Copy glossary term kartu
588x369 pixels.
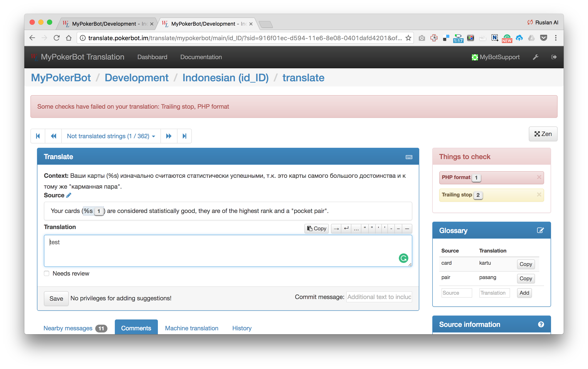[526, 264]
